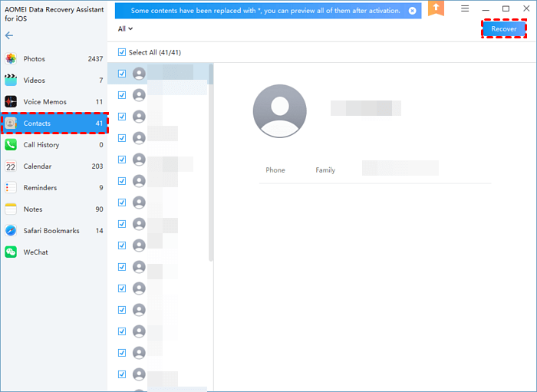This screenshot has height=392, width=537.
Task: Click the Call History phone icon
Action: [x=11, y=145]
